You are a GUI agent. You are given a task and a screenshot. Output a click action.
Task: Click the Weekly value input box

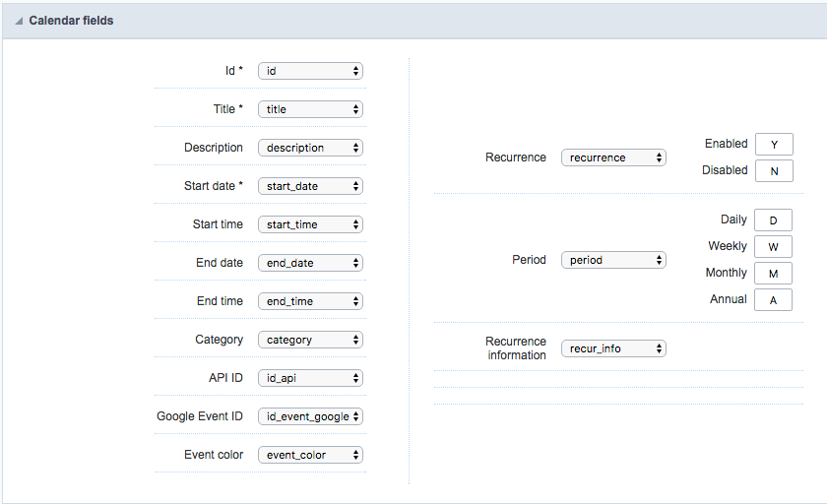coord(774,247)
